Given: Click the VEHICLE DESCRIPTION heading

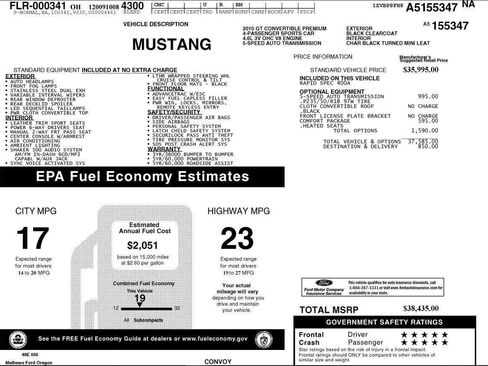Looking at the screenshot, I should (156, 24).
